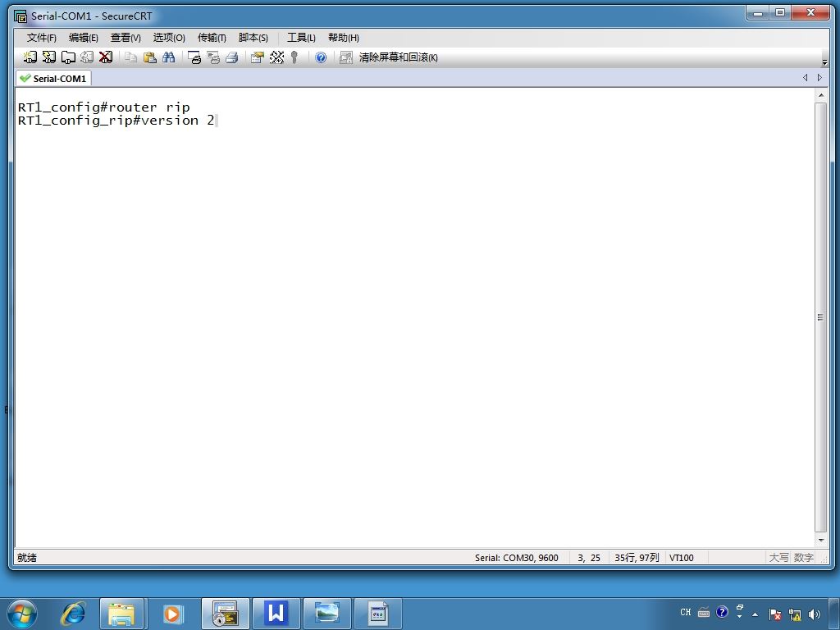Click the Disconnect red X icon
This screenshot has width=840, height=630.
[x=106, y=57]
